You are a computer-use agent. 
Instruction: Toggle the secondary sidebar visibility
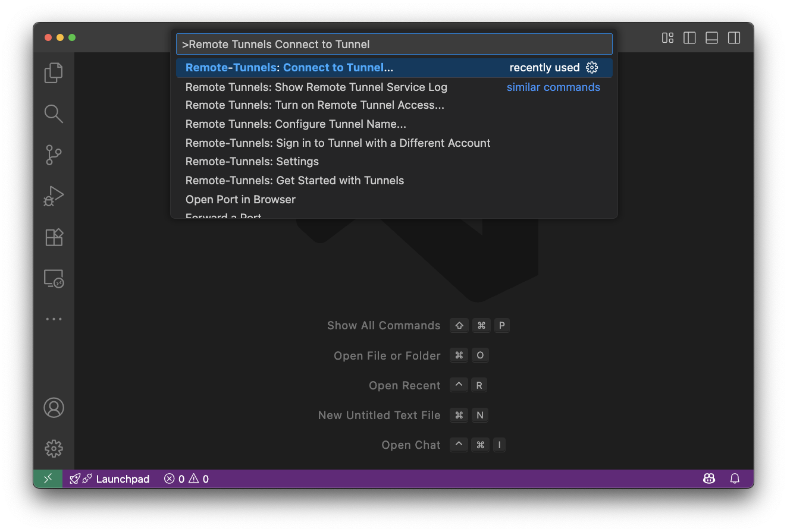[733, 37]
